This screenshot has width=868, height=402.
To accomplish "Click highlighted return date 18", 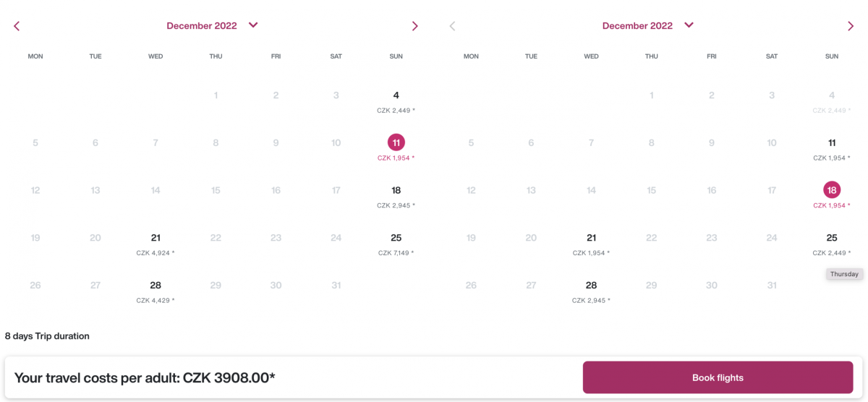I will [x=832, y=190].
